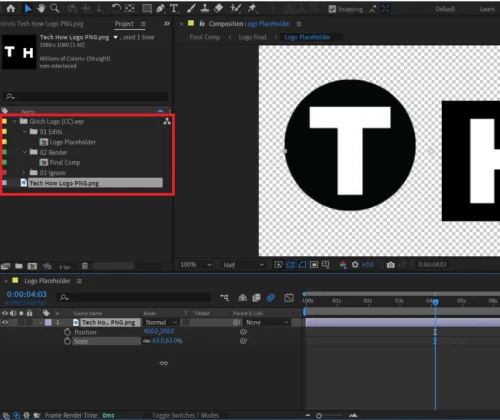The image size is (500, 420).
Task: Toggle the Scale constrain proportions link
Action: pos(146,341)
